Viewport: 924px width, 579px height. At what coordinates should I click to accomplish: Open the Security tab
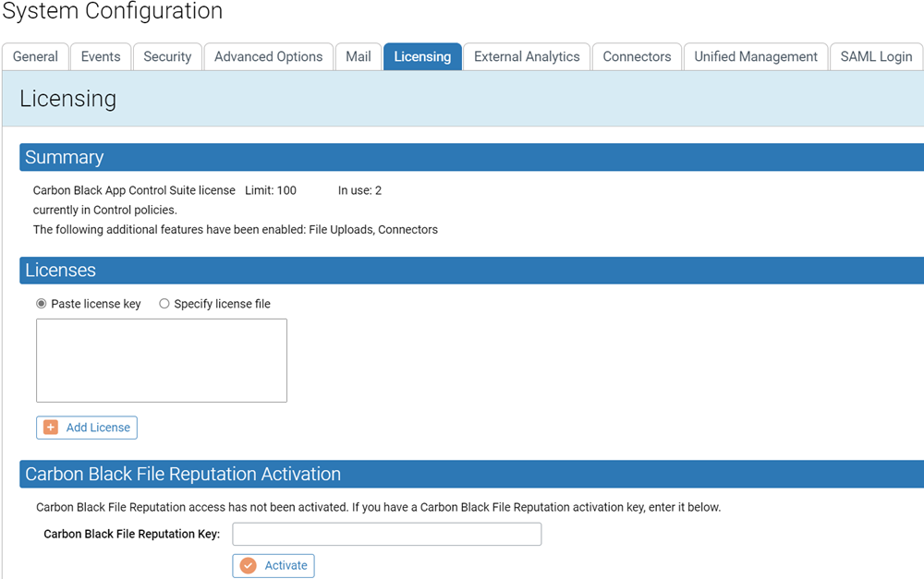[x=167, y=56]
